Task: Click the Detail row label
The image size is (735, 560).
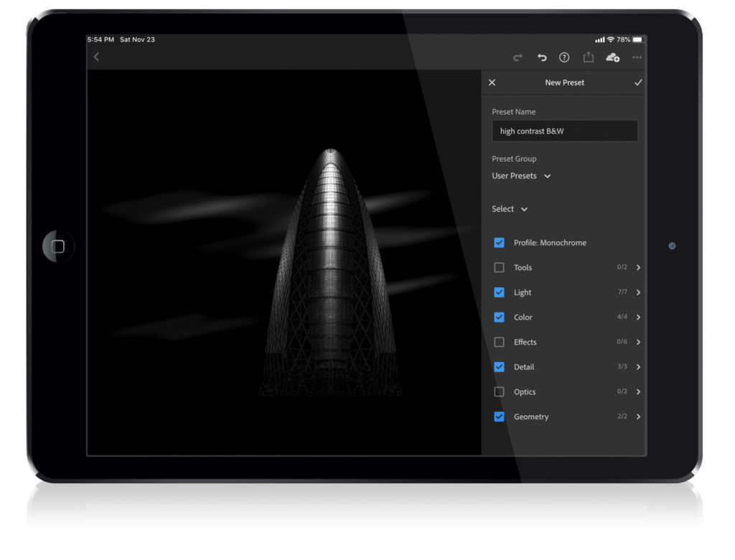Action: (x=523, y=367)
